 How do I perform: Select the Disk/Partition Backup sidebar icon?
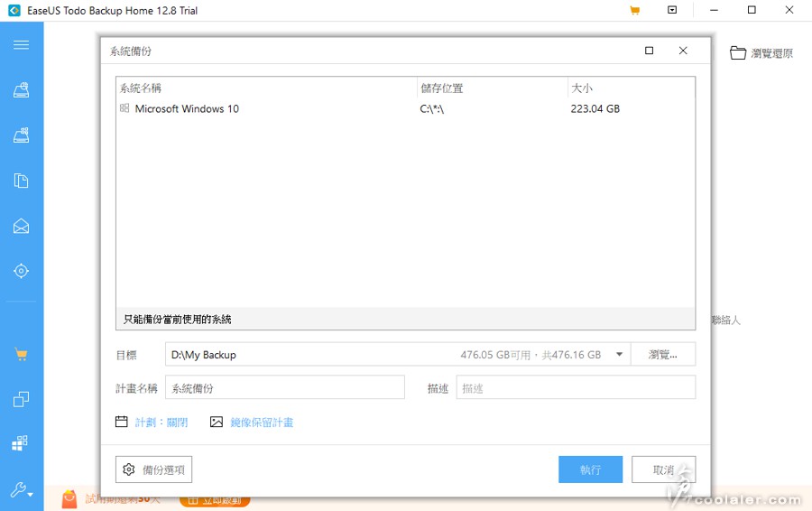coord(22,90)
